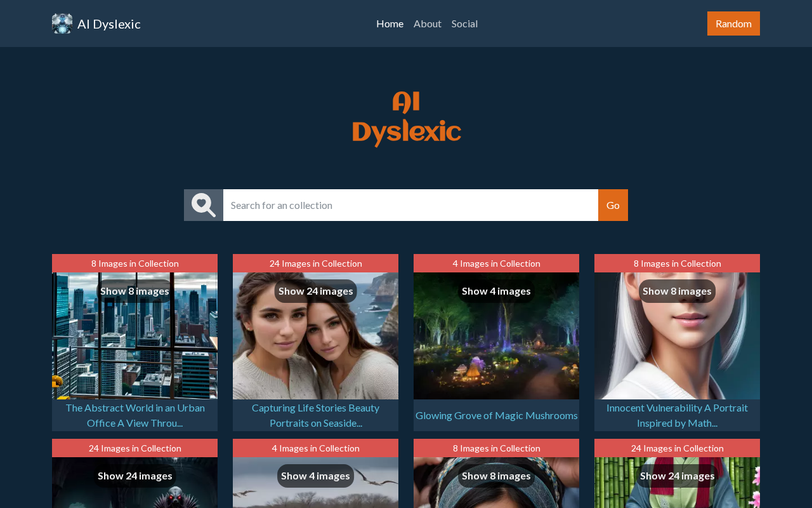Click the AI Dyslexic brand name text
This screenshot has width=812, height=508.
coord(109,23)
